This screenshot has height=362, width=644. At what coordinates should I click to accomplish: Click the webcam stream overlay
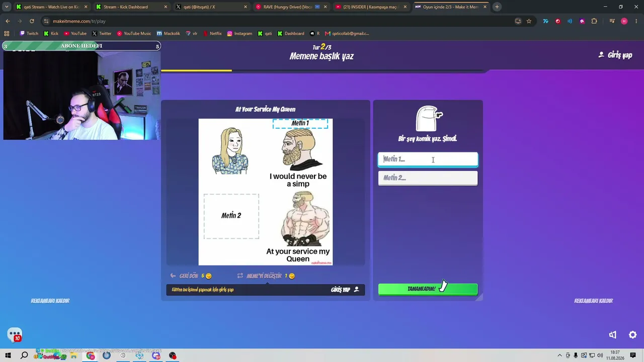pos(82,95)
